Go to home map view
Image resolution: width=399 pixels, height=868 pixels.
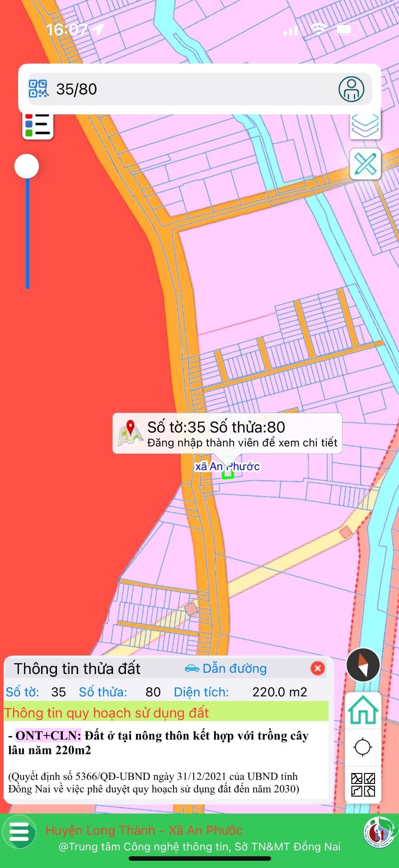point(363,711)
